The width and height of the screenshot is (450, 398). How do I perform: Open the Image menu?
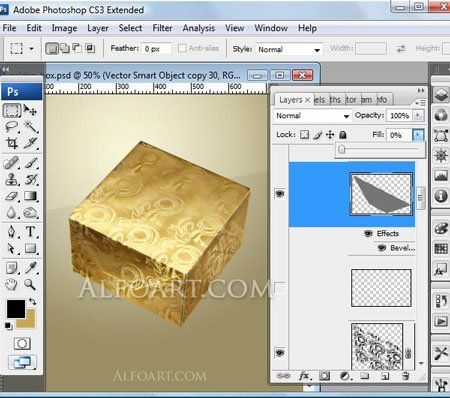click(64, 28)
